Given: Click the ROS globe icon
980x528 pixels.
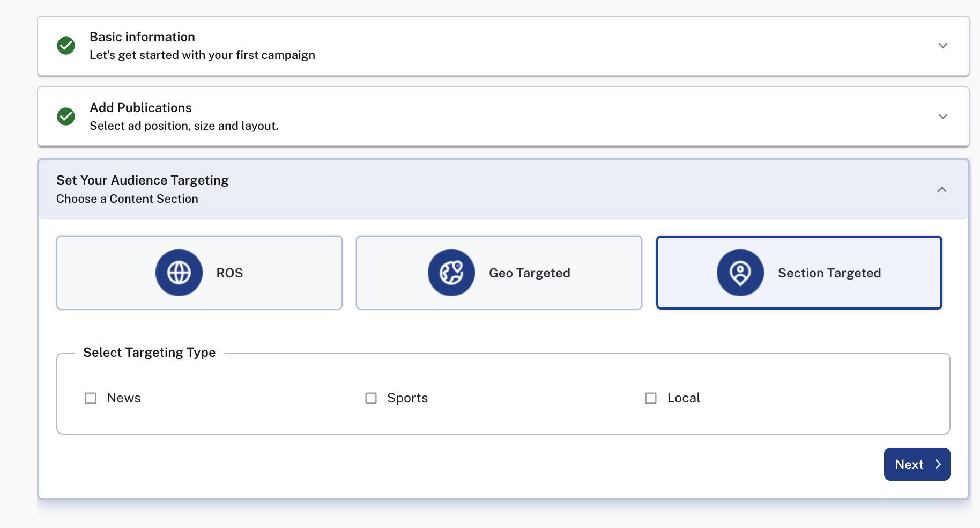Looking at the screenshot, I should tap(179, 273).
